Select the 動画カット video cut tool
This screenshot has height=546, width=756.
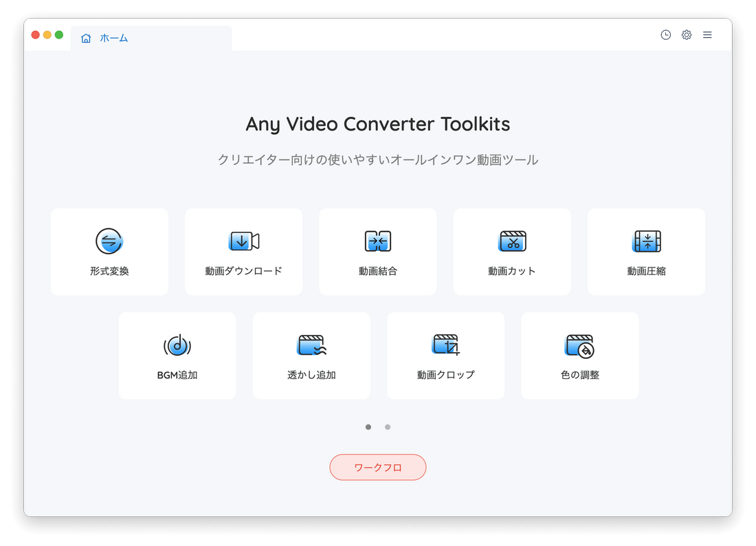tap(512, 252)
